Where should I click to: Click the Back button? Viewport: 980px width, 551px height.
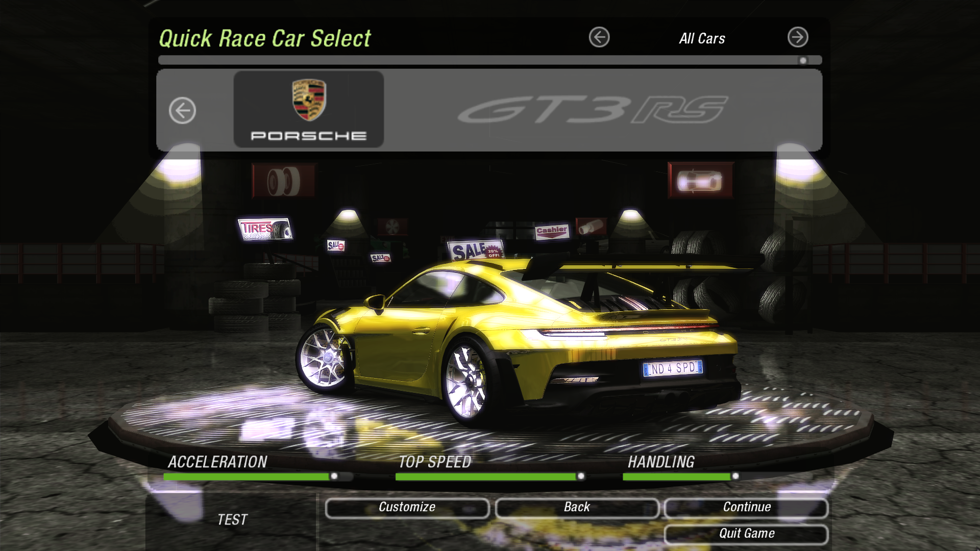577,508
